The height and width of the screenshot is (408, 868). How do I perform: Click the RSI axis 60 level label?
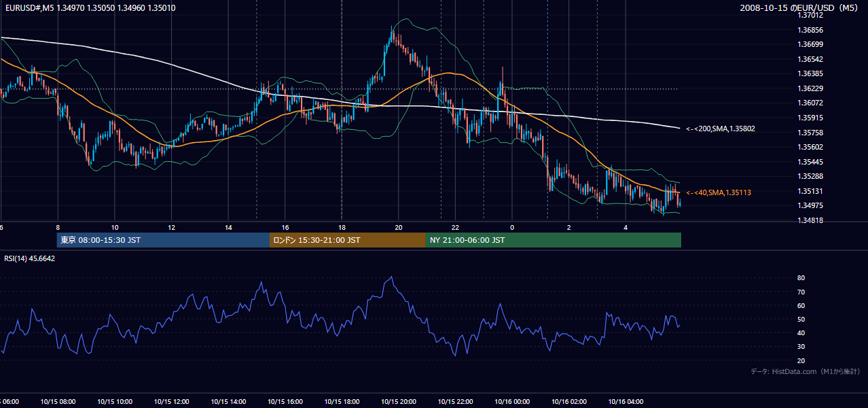tap(801, 305)
